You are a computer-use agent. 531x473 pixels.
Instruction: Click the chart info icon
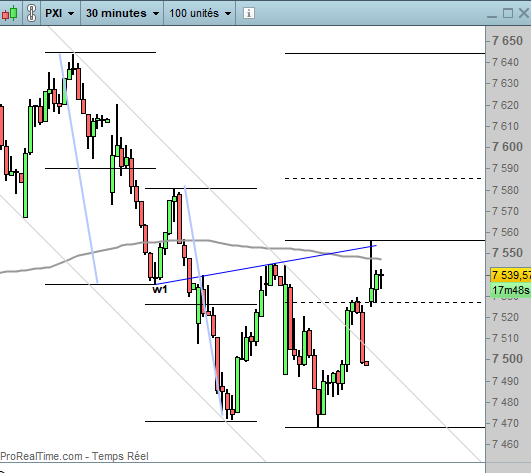[x=249, y=13]
